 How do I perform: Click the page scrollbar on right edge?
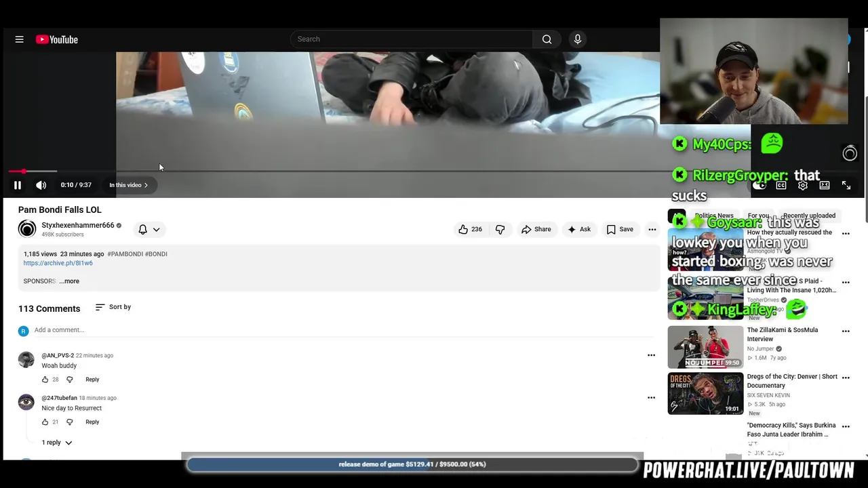click(x=866, y=159)
